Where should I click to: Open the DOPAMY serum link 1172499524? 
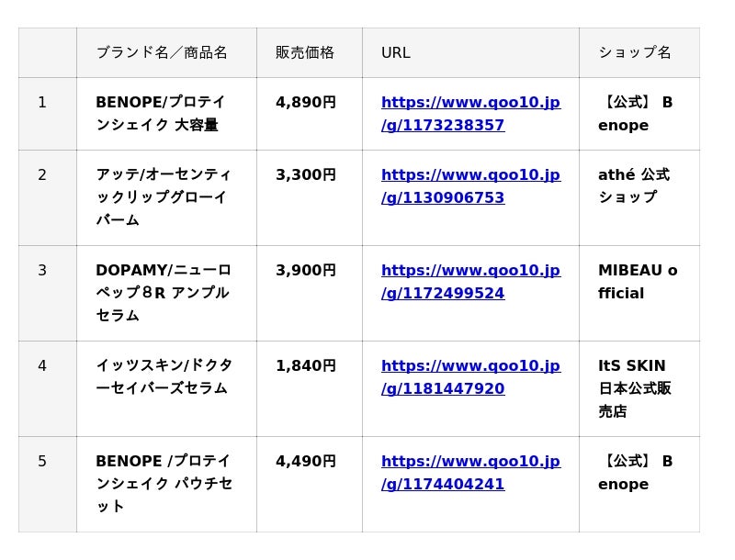coord(469,282)
